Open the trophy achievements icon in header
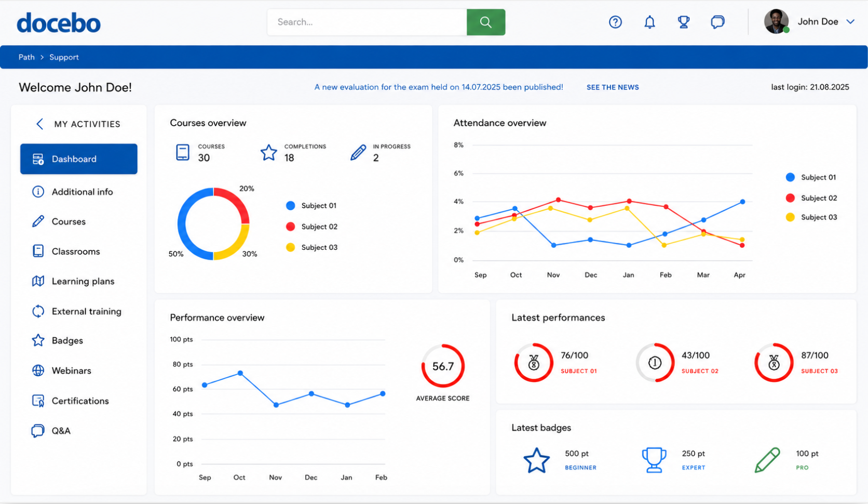This screenshot has width=868, height=504. (684, 22)
